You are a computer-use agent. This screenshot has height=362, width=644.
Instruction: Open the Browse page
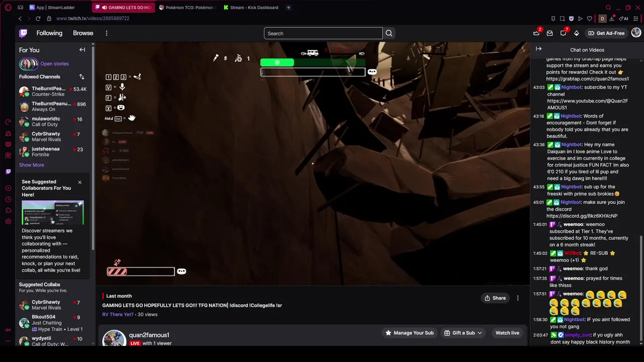83,33
